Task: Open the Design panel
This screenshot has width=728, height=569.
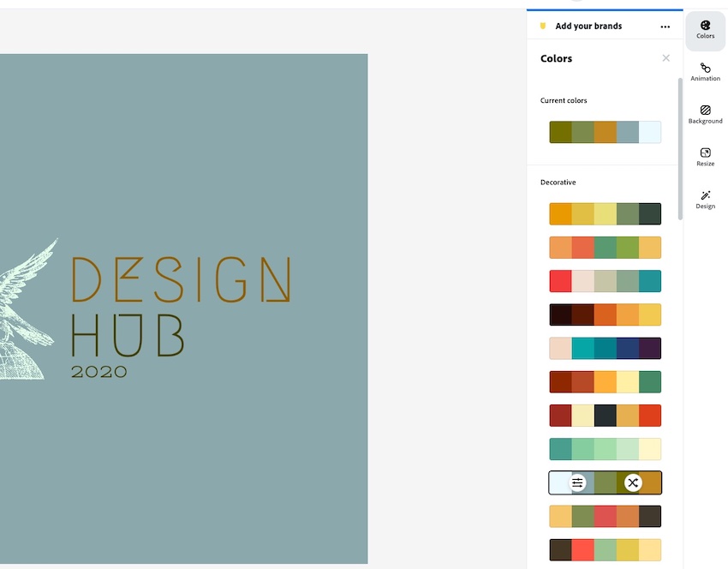Action: tap(705, 200)
